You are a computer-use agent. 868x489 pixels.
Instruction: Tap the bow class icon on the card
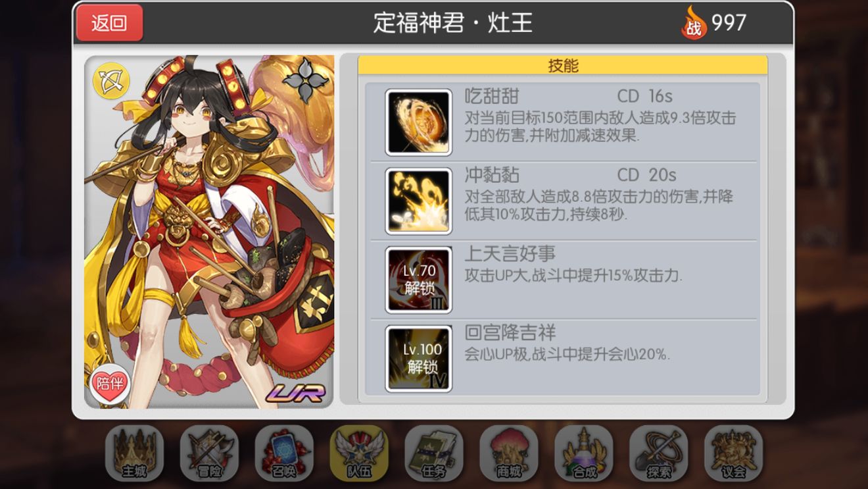click(x=111, y=81)
